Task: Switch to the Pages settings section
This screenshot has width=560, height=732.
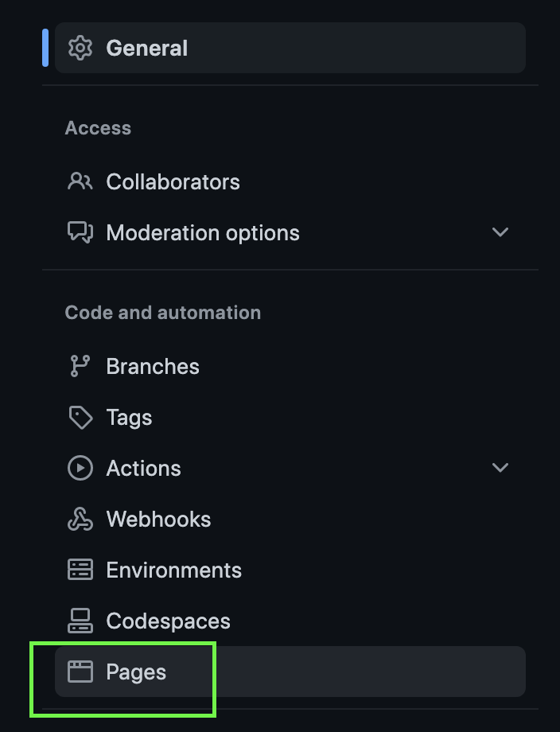Action: point(135,672)
